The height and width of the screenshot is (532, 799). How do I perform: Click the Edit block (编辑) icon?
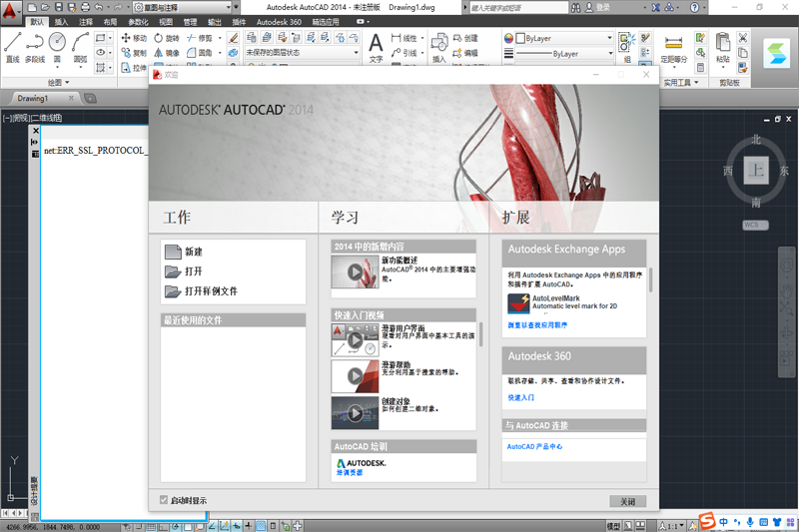coord(465,53)
